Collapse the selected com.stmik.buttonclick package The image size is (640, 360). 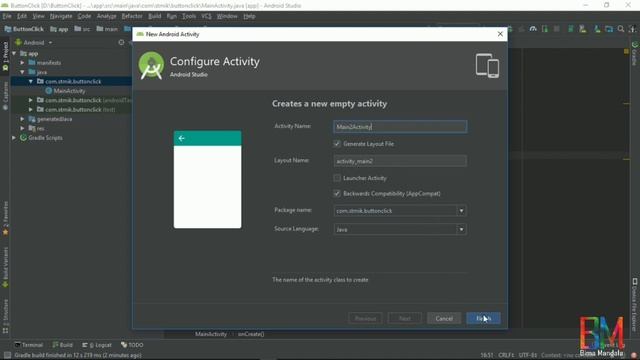click(31, 82)
